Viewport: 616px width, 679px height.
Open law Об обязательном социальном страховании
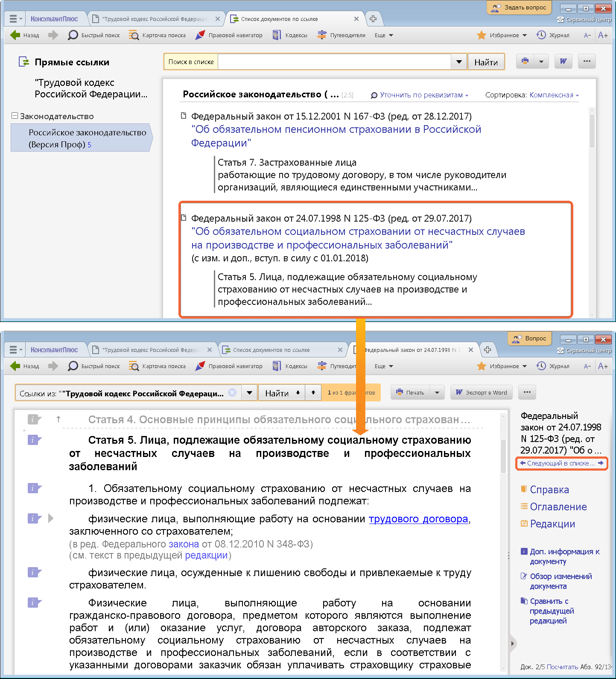[358, 238]
